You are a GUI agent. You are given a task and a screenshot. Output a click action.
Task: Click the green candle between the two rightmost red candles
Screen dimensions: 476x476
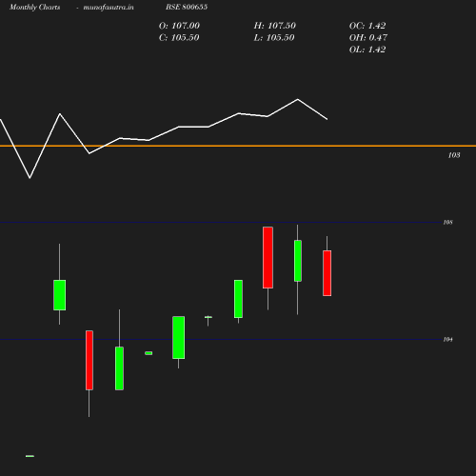click(298, 261)
